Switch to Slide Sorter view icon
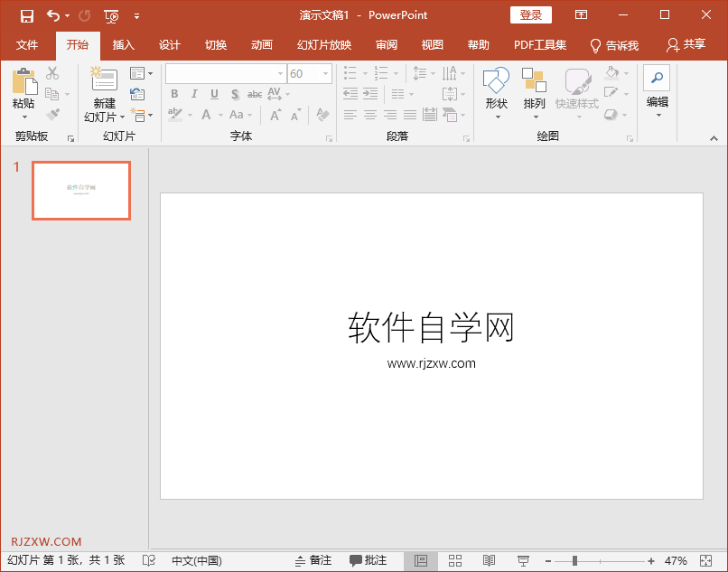Image resolution: width=728 pixels, height=572 pixels. coord(455,560)
